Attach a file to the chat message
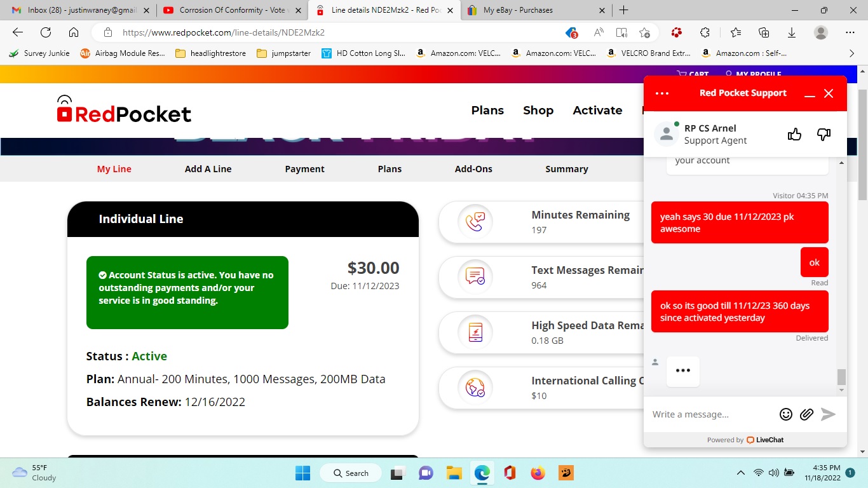Image resolution: width=868 pixels, height=488 pixels. click(x=806, y=414)
